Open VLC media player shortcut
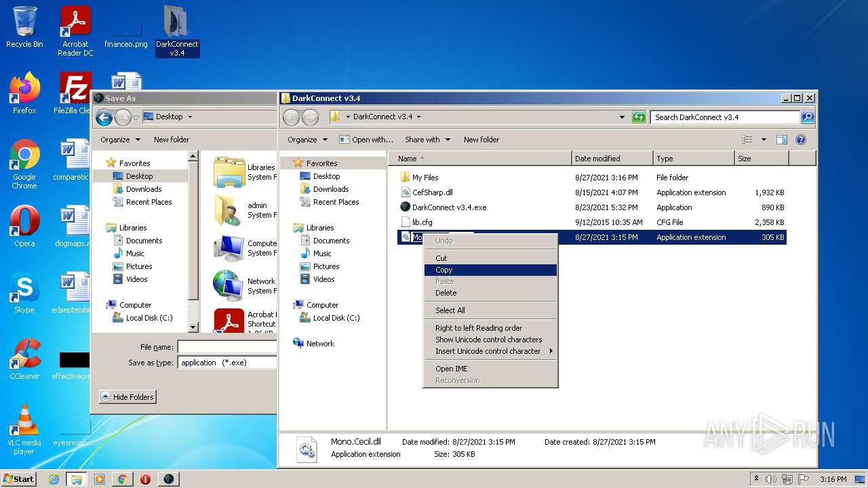 coord(24,430)
